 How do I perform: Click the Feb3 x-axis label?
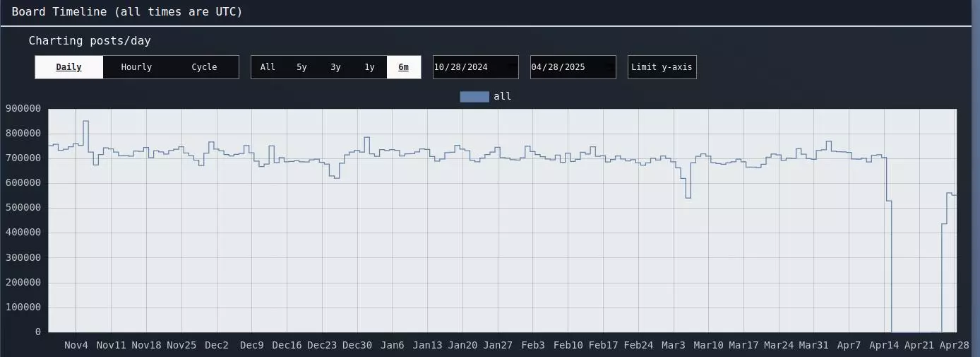pyautogui.click(x=533, y=345)
